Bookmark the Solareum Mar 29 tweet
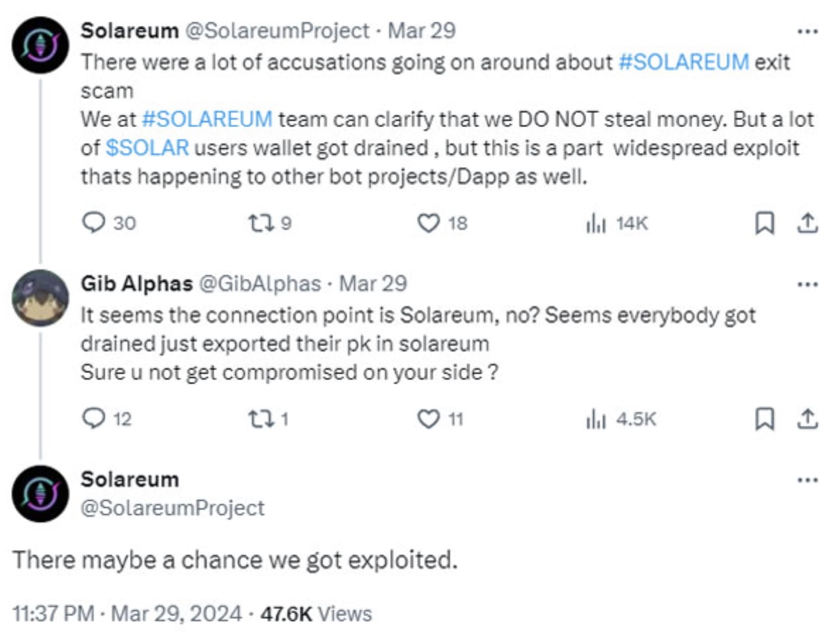 765,223
